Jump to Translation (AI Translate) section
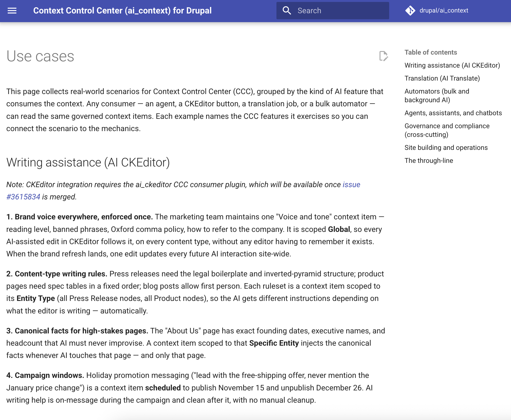This screenshot has width=511, height=420. point(442,78)
